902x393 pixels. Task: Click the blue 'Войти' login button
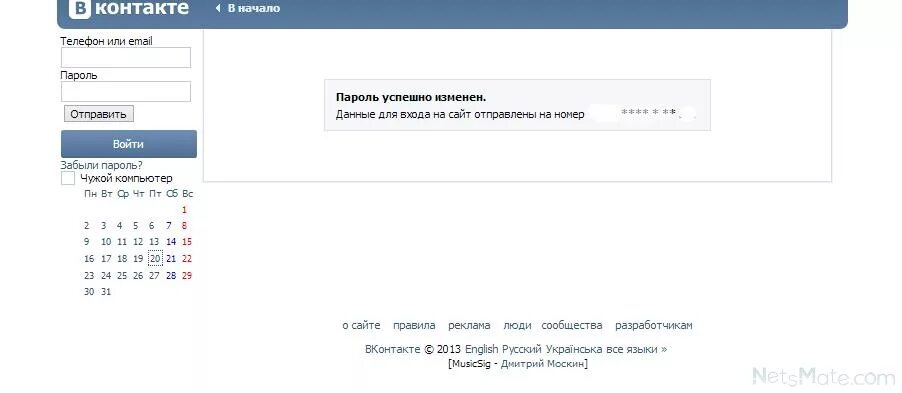coord(129,144)
